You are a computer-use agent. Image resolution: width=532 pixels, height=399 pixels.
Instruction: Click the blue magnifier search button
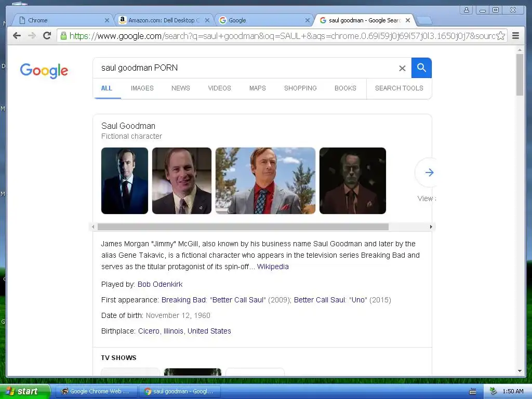(421, 68)
